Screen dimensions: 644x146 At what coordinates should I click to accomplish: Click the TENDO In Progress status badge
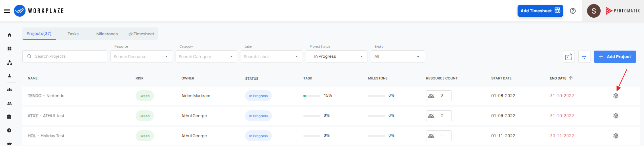tap(258, 96)
